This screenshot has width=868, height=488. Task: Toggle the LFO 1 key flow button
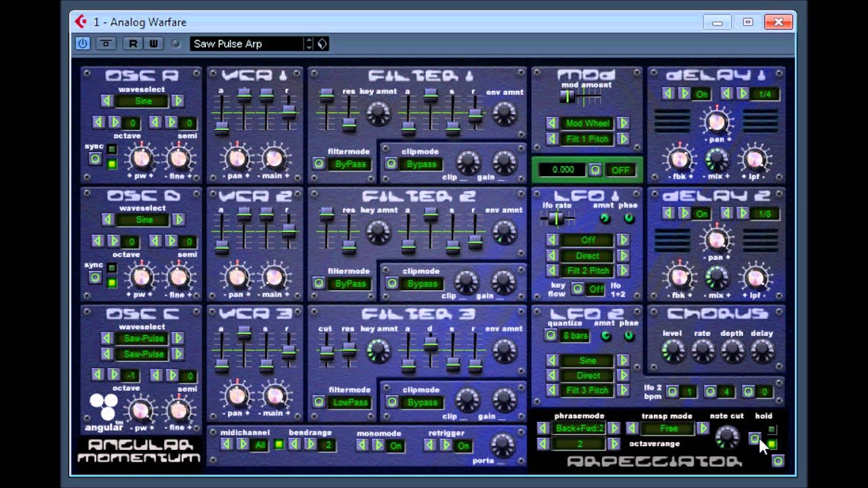pos(577,289)
